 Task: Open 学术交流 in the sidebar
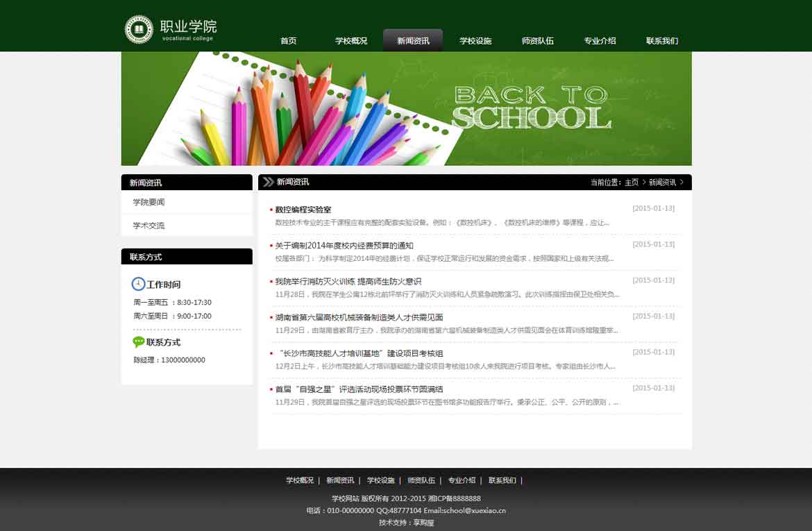[149, 226]
